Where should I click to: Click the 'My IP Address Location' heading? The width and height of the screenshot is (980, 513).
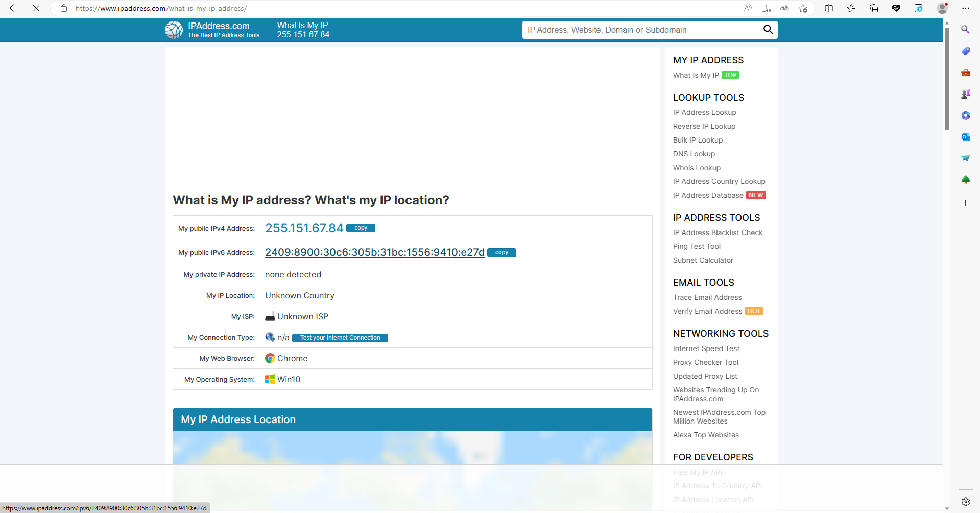pyautogui.click(x=238, y=419)
